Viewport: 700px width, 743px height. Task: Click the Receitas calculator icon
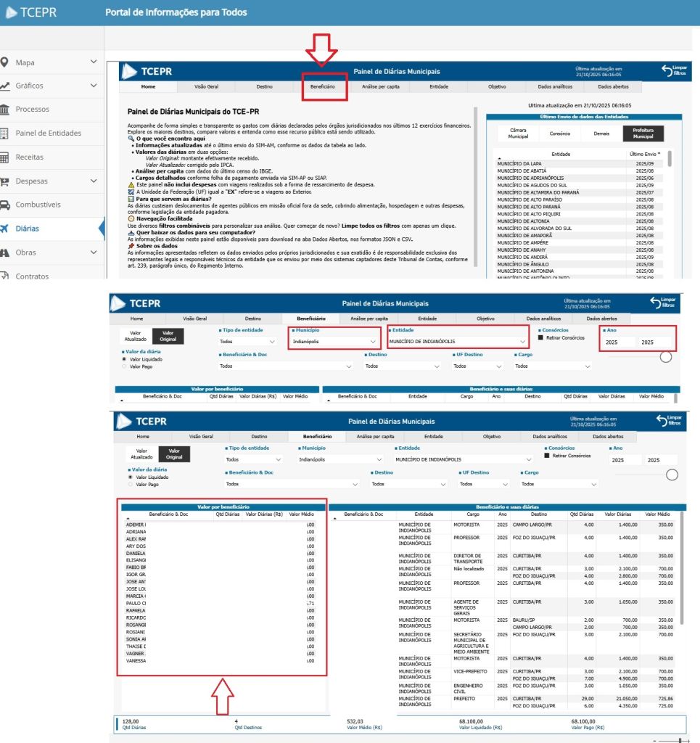[6, 157]
